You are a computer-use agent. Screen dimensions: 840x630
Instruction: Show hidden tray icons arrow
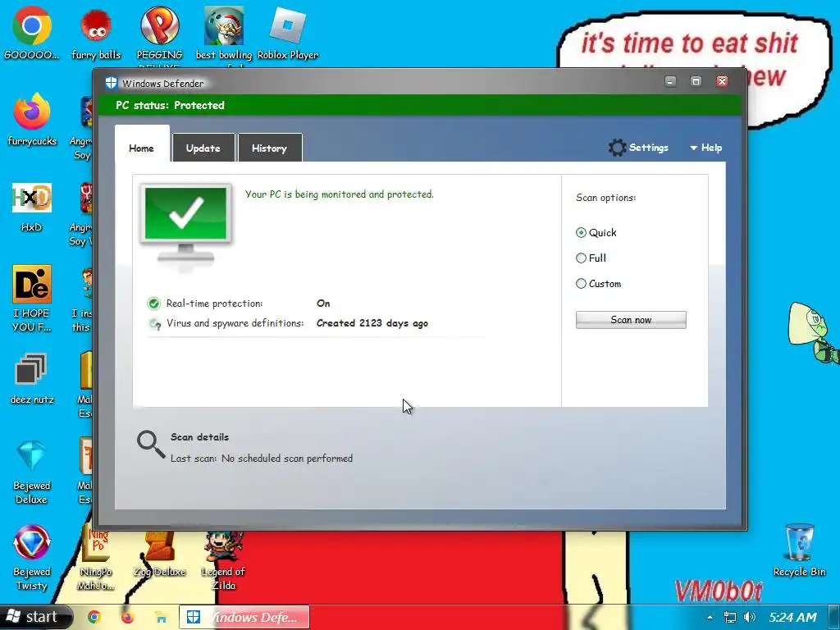point(710,617)
